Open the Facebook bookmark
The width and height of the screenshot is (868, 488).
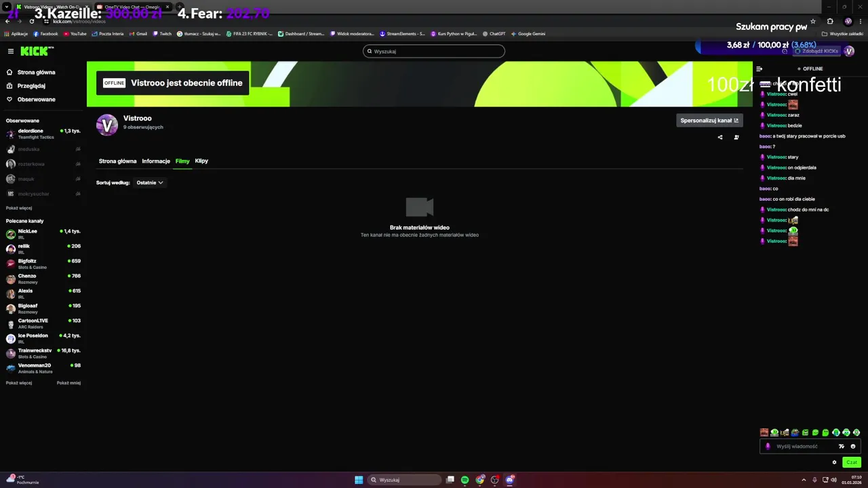click(45, 33)
